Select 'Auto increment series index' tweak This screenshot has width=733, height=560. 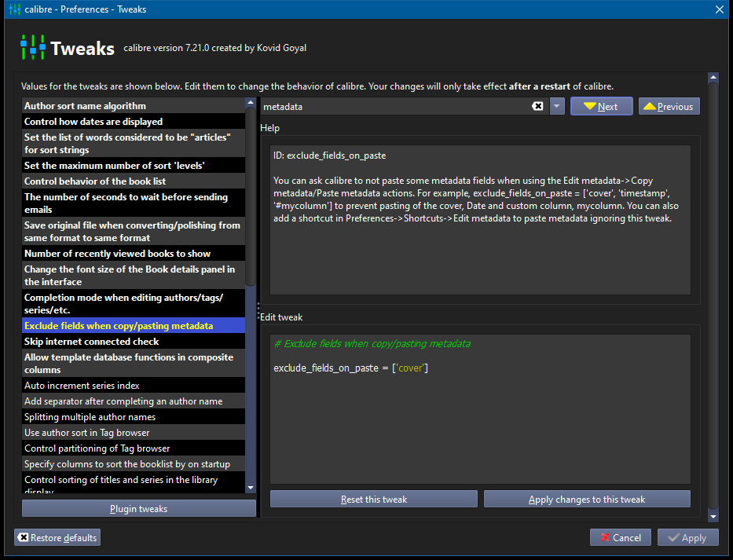click(134, 386)
